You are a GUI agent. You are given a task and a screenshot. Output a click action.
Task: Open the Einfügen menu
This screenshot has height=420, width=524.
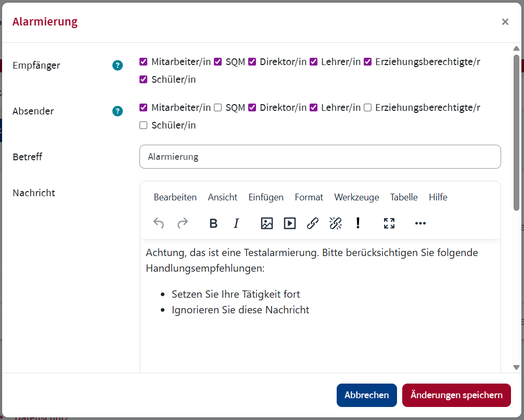(266, 197)
